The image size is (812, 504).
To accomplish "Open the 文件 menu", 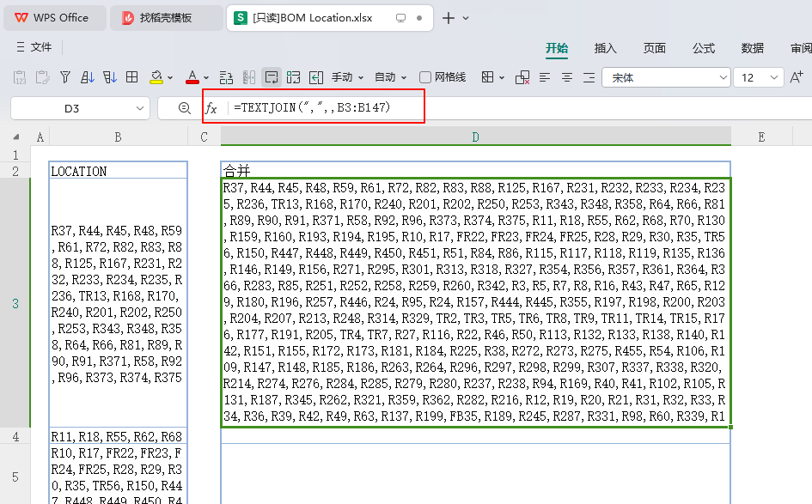I will coord(34,47).
